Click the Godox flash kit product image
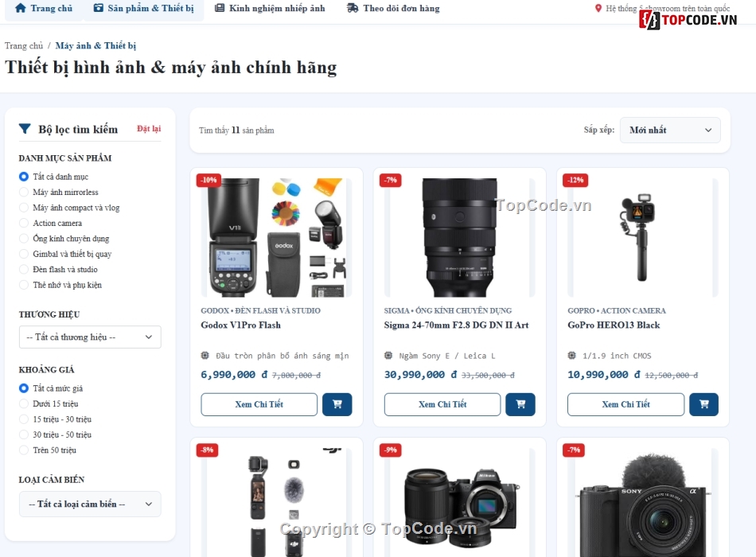The height and width of the screenshot is (557, 756). pos(276,237)
